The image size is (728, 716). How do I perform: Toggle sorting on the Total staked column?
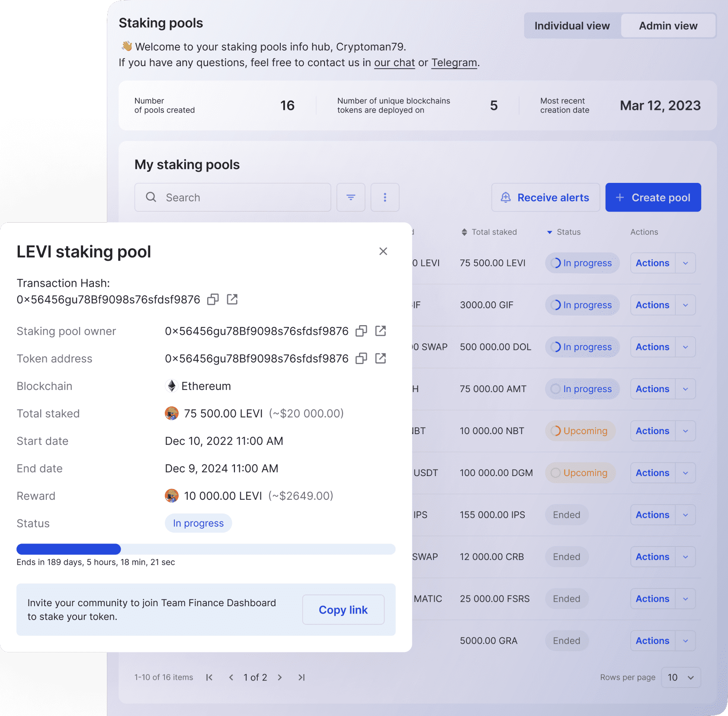pos(465,232)
